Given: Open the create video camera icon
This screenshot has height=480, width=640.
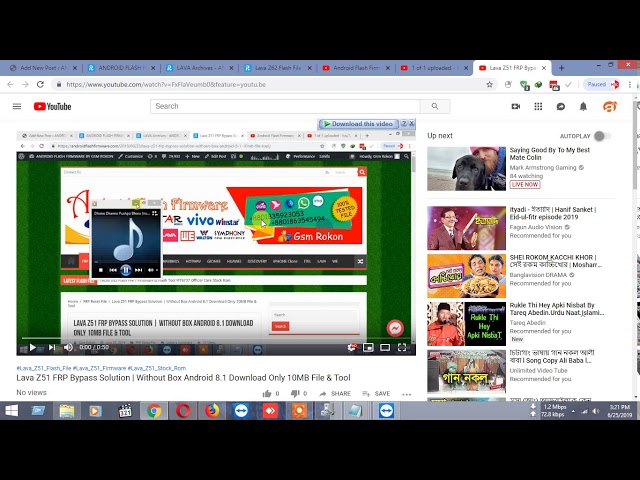Looking at the screenshot, I should click(516, 107).
